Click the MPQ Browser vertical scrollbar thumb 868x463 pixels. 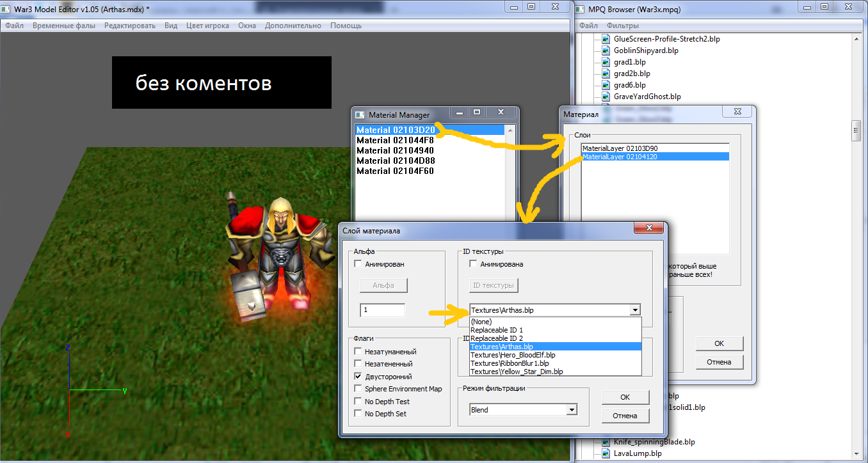[856, 130]
